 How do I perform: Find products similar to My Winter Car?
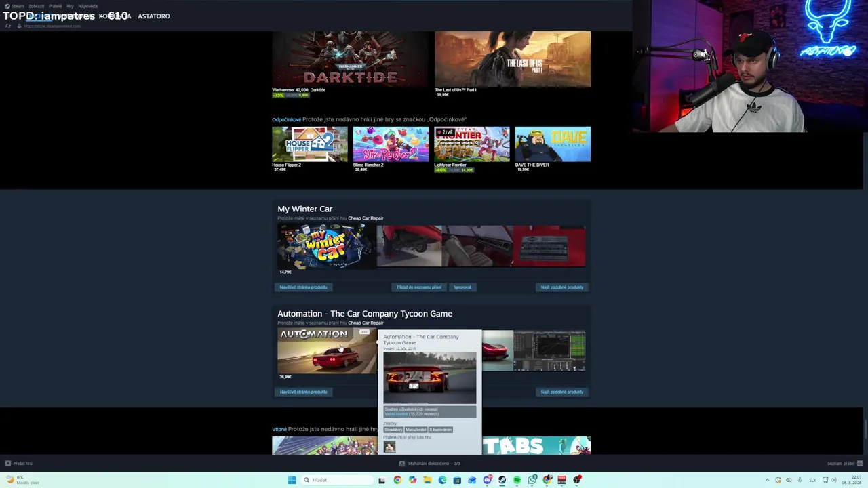point(561,287)
